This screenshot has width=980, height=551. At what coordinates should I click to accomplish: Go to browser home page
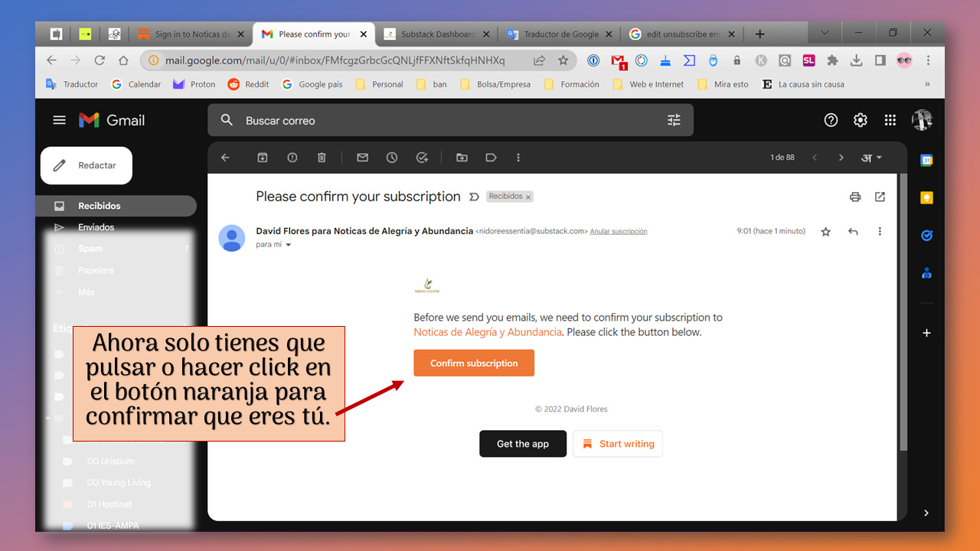pyautogui.click(x=123, y=60)
